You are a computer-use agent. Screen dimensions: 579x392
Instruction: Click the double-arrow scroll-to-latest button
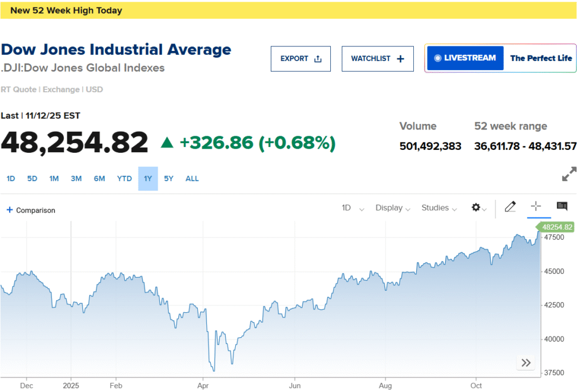coord(526,363)
